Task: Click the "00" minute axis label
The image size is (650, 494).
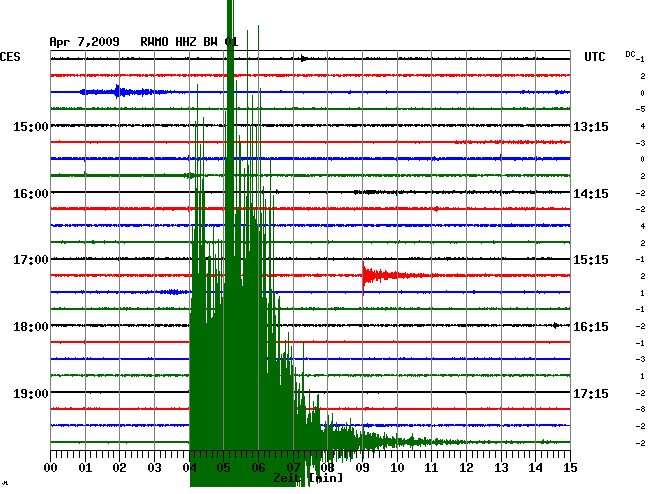Action: coord(51,468)
